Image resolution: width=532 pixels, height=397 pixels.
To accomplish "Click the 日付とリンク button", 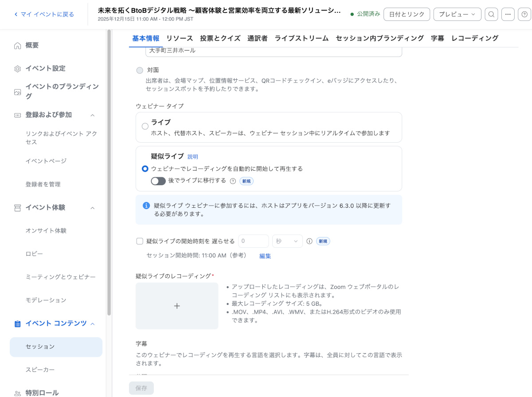I will [407, 14].
